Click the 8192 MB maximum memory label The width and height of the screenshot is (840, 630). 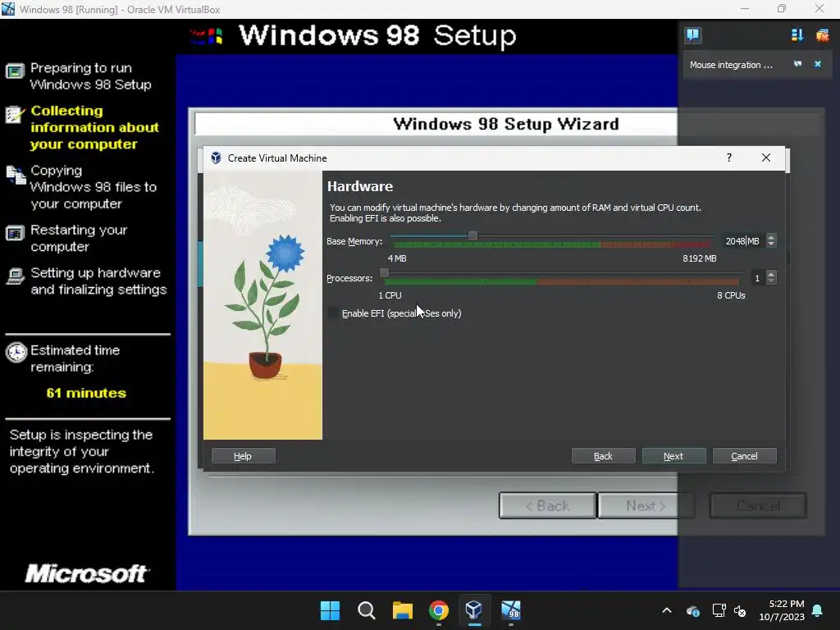[x=699, y=258]
